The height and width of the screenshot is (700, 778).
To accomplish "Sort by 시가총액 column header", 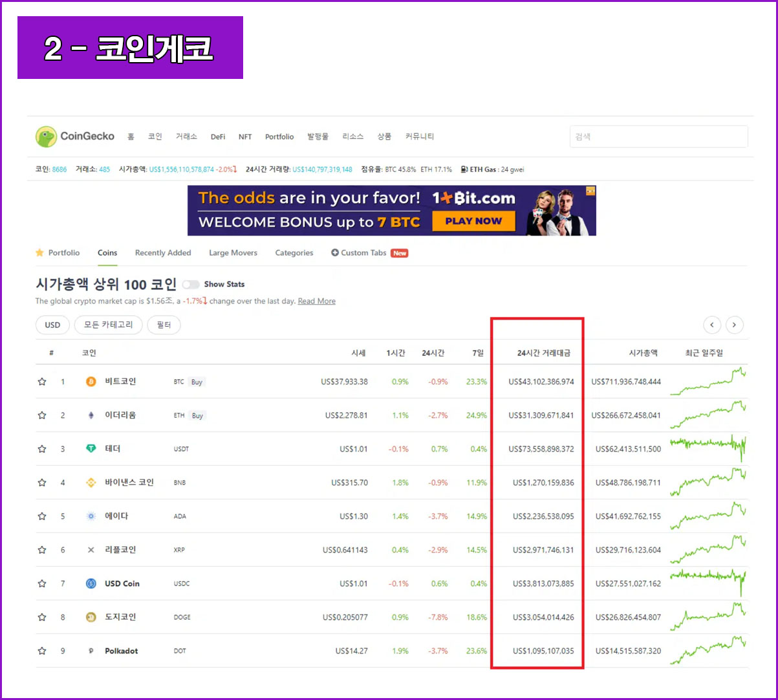I will pos(643,353).
